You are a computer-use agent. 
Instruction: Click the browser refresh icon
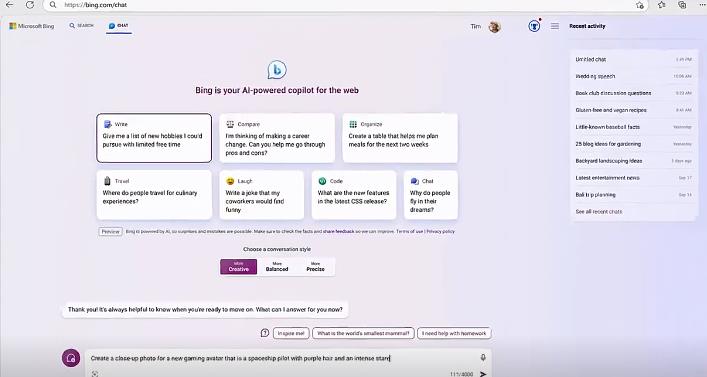(x=30, y=5)
